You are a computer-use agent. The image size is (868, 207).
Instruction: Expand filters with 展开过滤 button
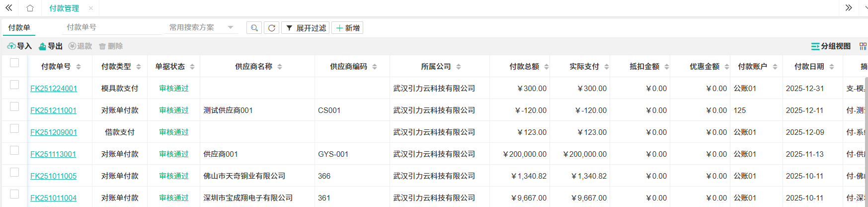(305, 28)
